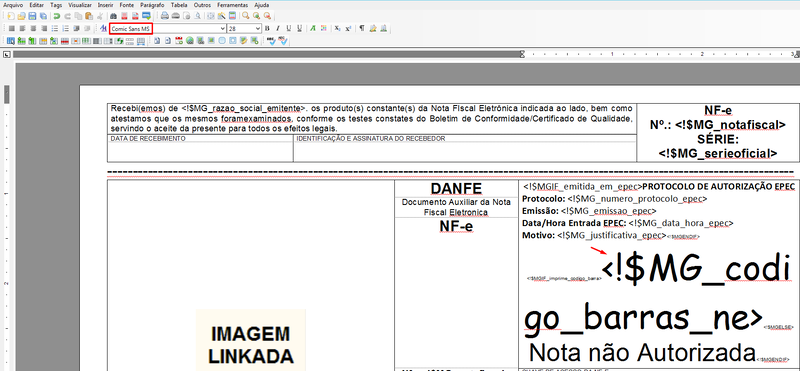Screen dimensions: 800x371
Task: Click the copy icon in the top toolbar
Action: click(78, 16)
